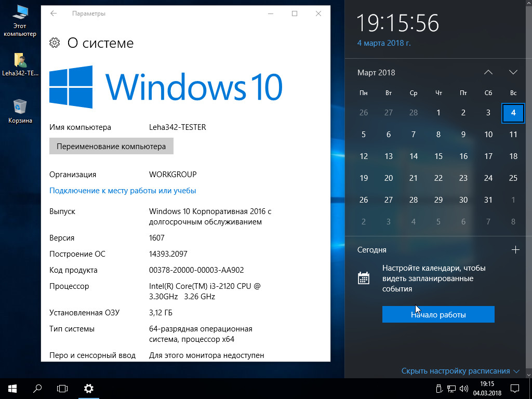This screenshot has height=399, width=532.
Task: Select March 15 in calendar
Action: point(438,156)
